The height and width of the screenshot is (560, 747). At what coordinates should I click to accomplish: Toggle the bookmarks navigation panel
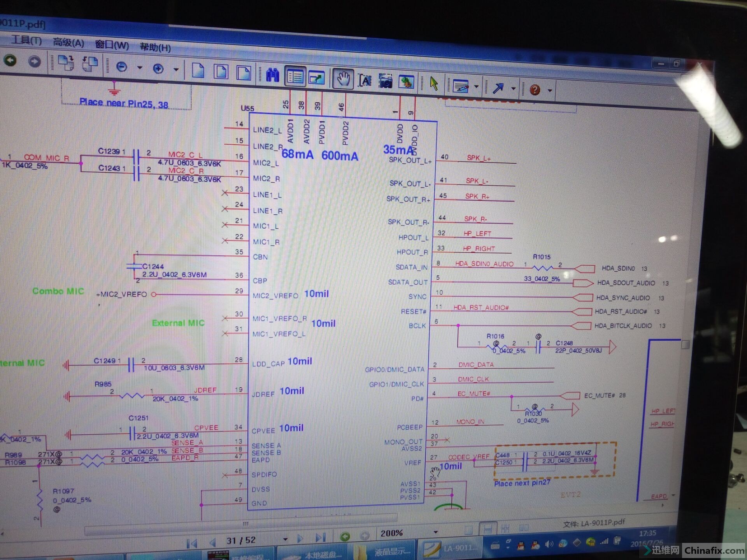(x=295, y=76)
